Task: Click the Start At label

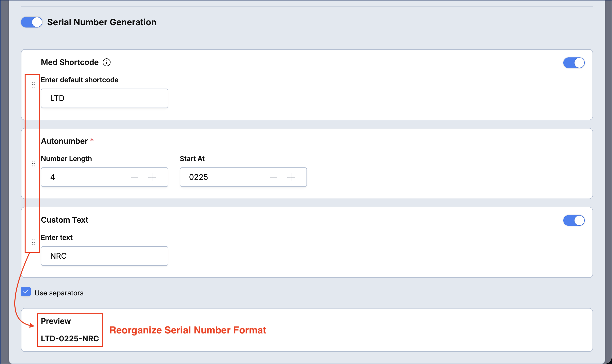Action: (192, 159)
